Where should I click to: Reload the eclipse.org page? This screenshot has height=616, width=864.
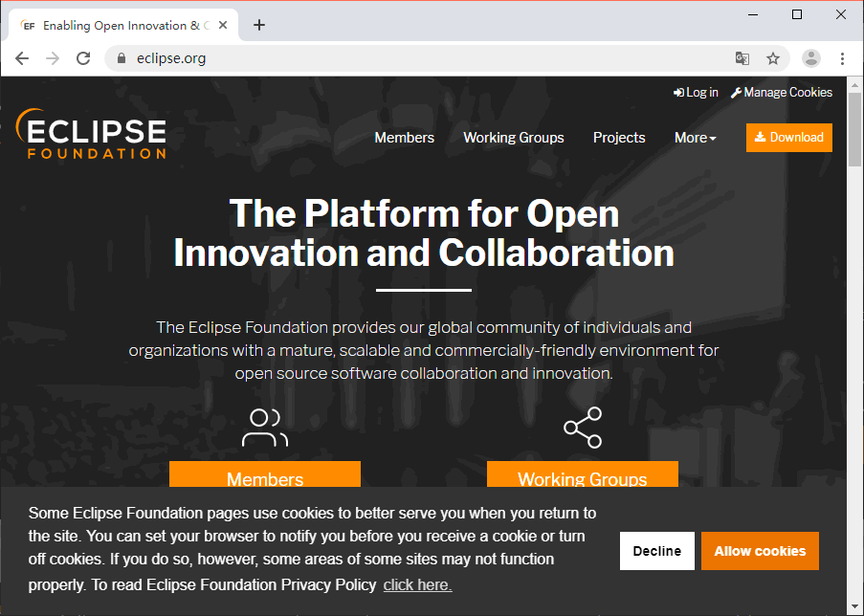coord(83,58)
